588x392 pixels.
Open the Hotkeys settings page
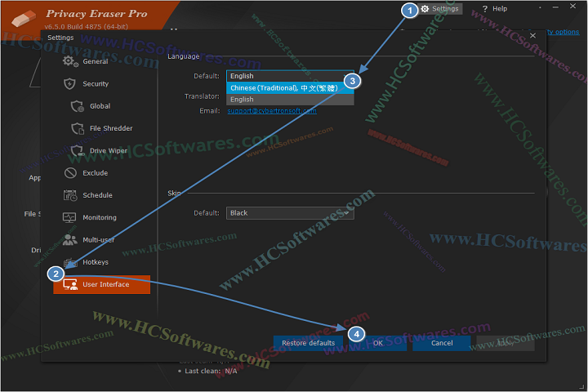point(95,262)
